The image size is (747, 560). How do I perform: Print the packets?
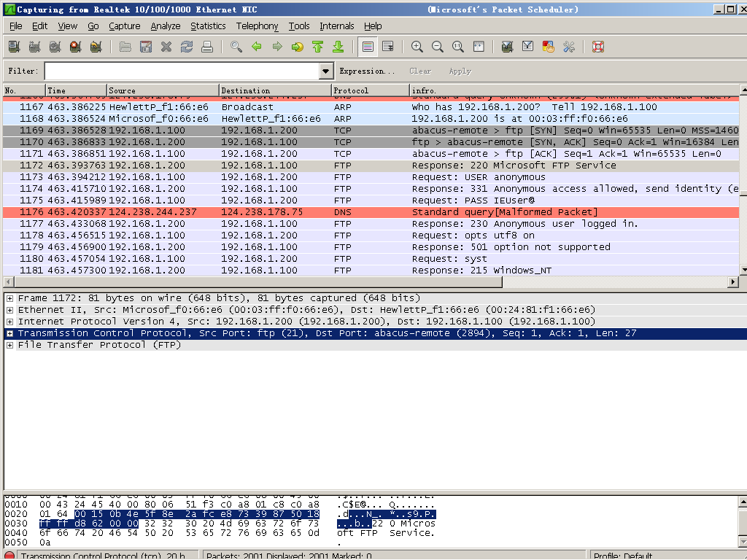207,47
